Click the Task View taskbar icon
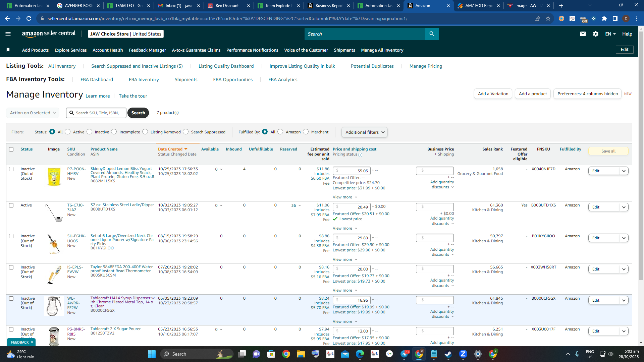The height and width of the screenshot is (362, 644). [x=242, y=354]
